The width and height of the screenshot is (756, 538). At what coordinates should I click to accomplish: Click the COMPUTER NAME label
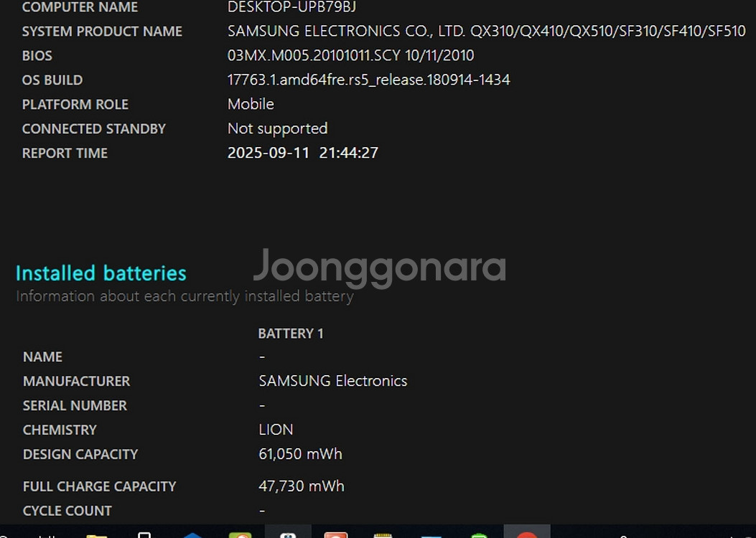[x=80, y=7]
